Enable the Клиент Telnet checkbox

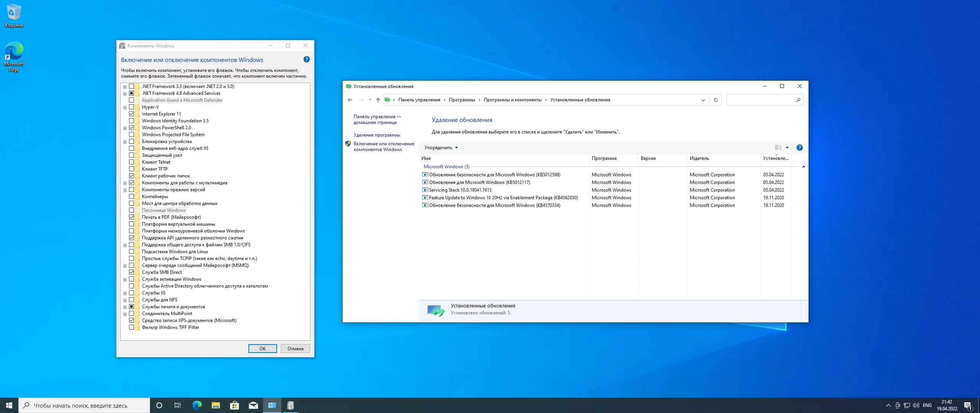pos(131,162)
